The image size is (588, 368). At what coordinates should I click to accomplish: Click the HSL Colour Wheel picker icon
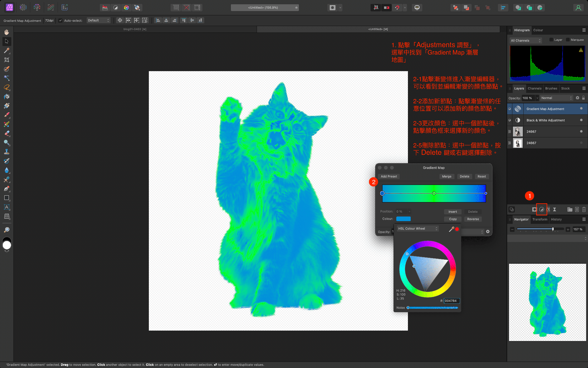click(450, 229)
